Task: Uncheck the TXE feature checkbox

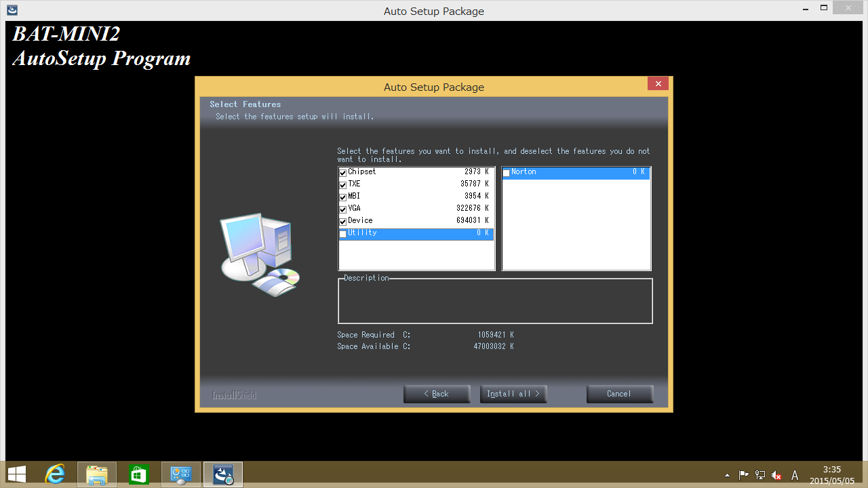Action: pyautogui.click(x=342, y=185)
